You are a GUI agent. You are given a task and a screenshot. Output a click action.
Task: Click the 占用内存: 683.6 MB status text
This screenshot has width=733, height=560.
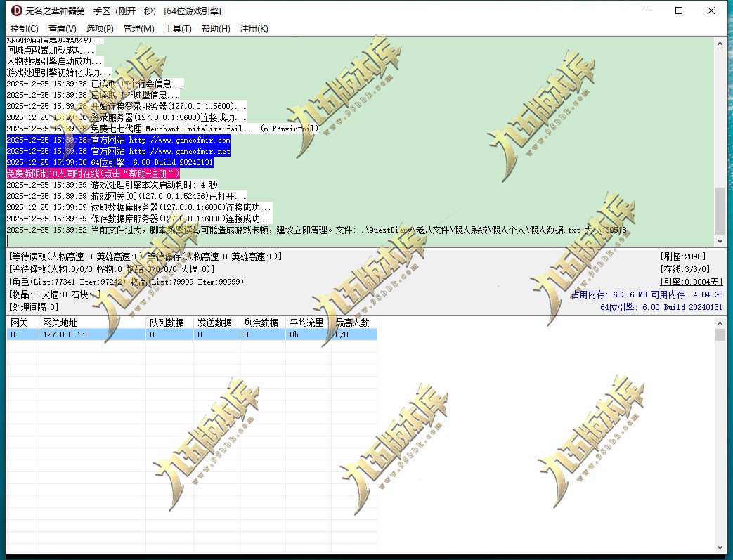point(609,294)
